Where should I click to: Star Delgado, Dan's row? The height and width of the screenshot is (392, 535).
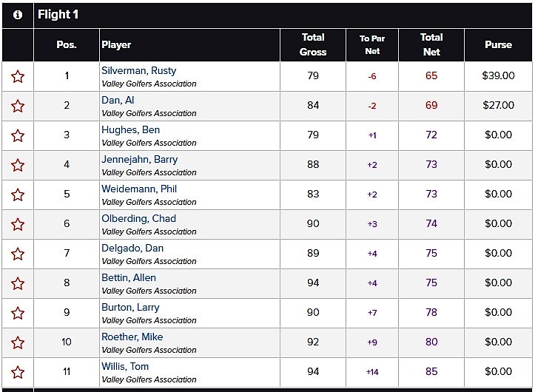tap(18, 254)
